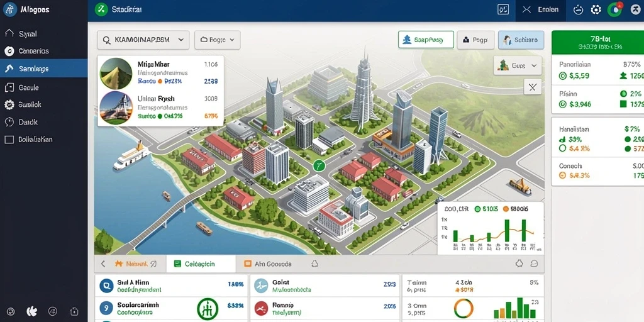Click the cruise ship on the river

(x=131, y=157)
